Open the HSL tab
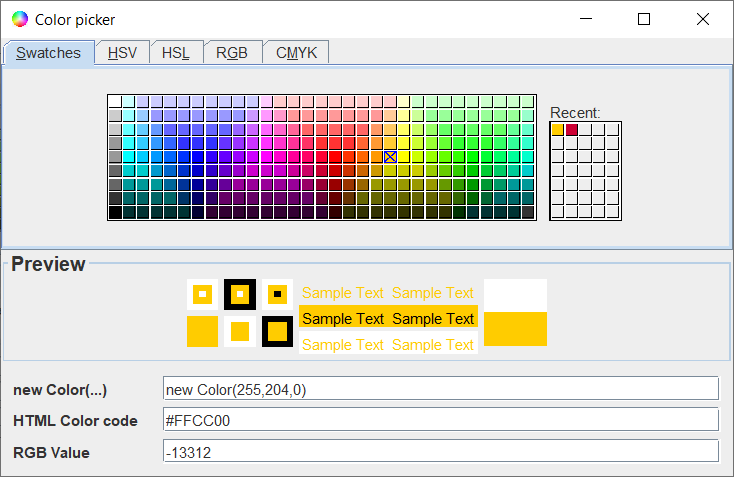734x477 pixels. tap(176, 52)
